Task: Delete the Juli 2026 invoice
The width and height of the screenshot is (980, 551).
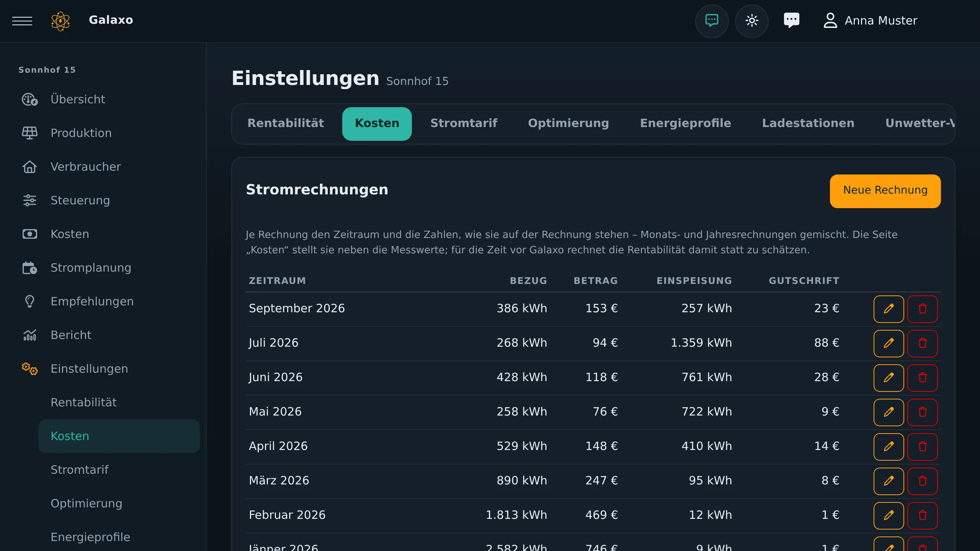Action: (x=922, y=343)
